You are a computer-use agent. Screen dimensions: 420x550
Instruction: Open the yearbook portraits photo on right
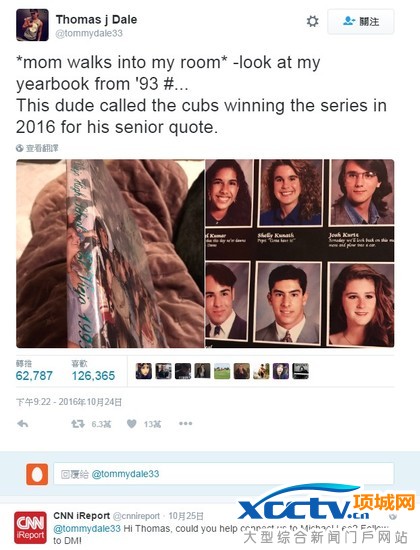tap(299, 254)
